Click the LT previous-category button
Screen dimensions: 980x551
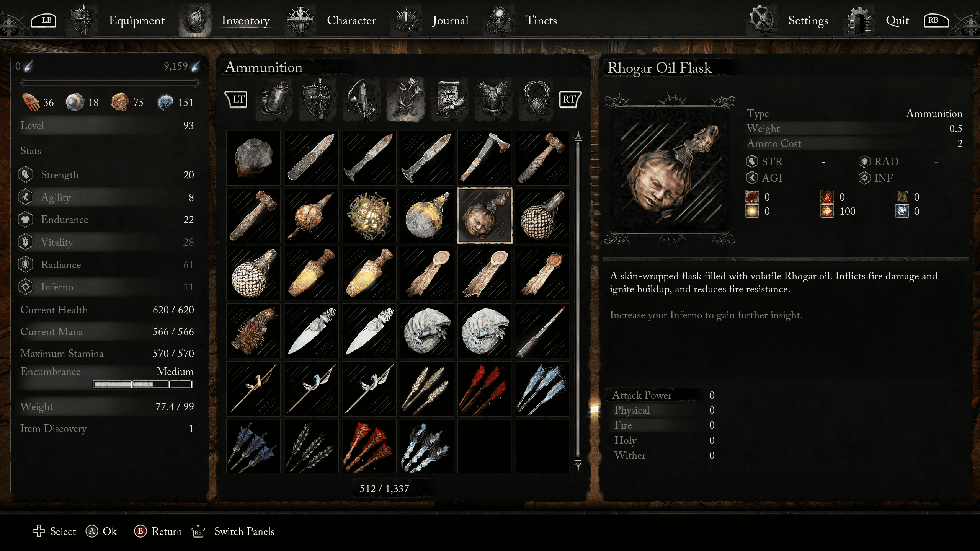pos(236,99)
